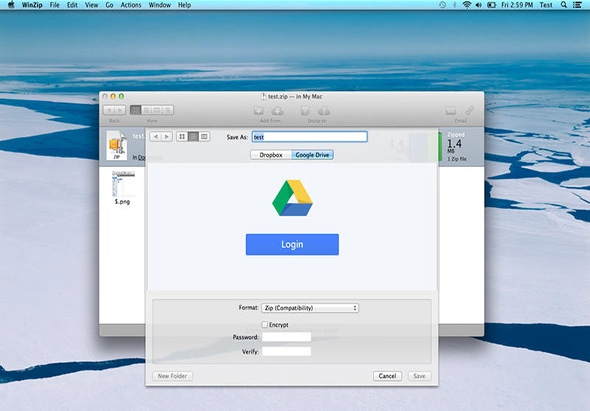Viewport: 590px width, 411px height.
Task: Enable the Encrypt checkbox
Action: point(265,324)
